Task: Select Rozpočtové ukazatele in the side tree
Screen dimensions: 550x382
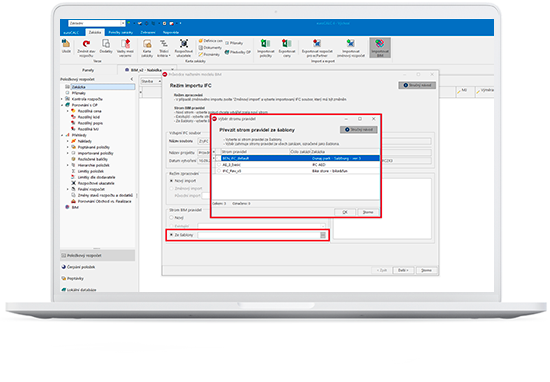Action: 93,183
